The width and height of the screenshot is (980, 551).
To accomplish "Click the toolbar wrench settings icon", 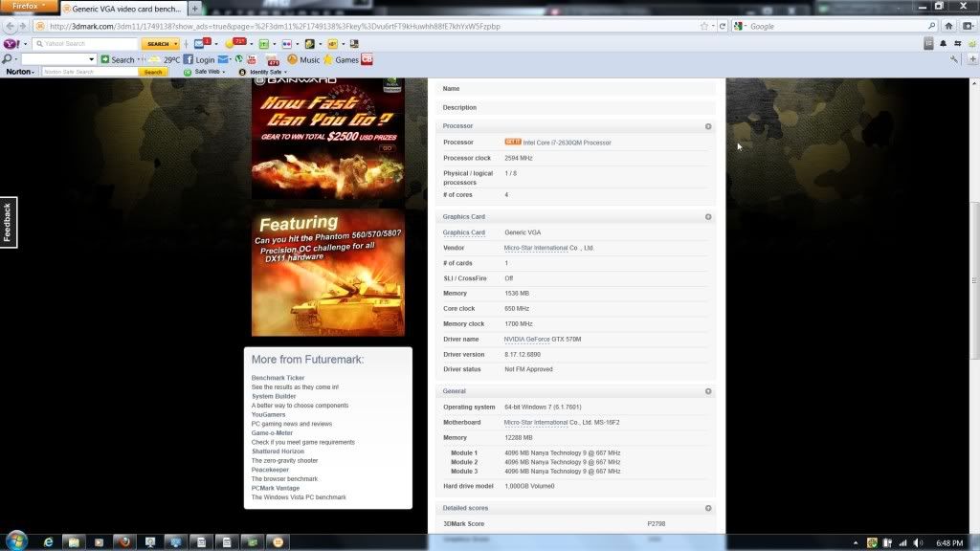I will pyautogui.click(x=954, y=59).
